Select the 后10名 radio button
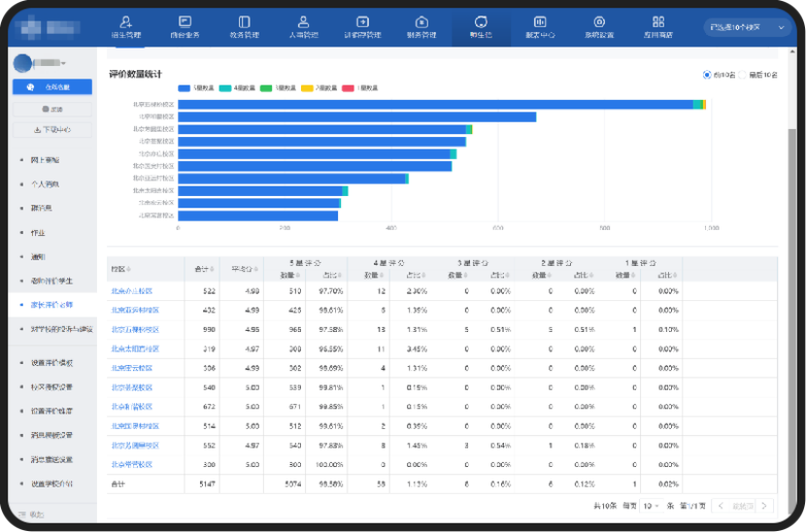The width and height of the screenshot is (806, 532). (743, 75)
